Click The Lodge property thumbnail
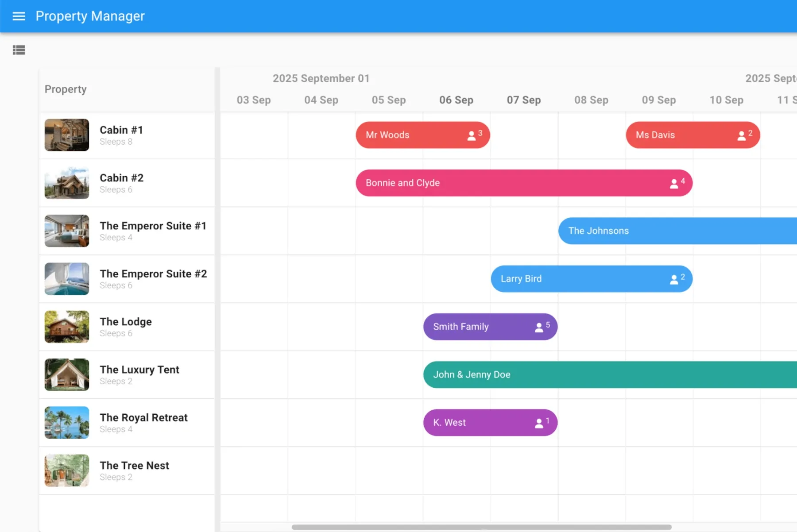 tap(66, 327)
